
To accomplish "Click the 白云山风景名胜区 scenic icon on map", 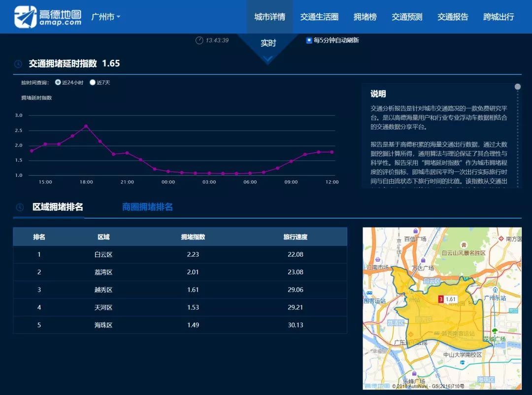I will pyautogui.click(x=463, y=245).
